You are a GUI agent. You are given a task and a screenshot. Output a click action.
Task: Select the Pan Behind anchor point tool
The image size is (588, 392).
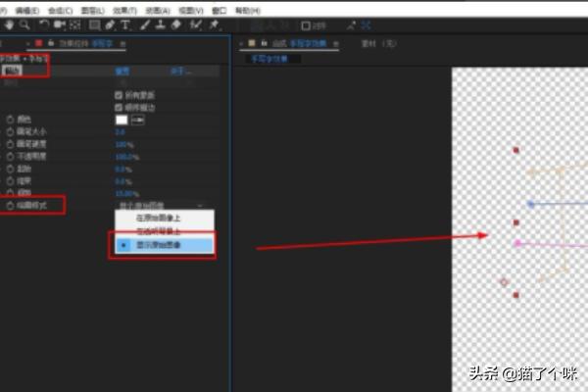[x=75, y=25]
